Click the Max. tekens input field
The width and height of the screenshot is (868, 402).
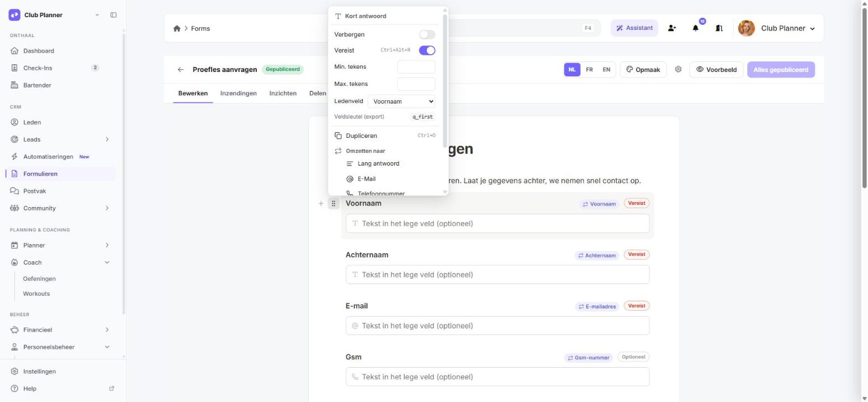416,84
